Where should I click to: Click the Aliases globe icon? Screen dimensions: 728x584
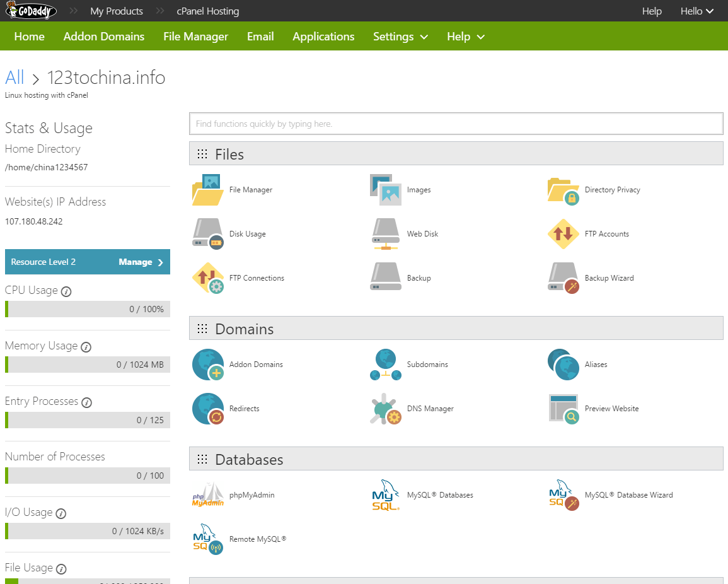[563, 365]
